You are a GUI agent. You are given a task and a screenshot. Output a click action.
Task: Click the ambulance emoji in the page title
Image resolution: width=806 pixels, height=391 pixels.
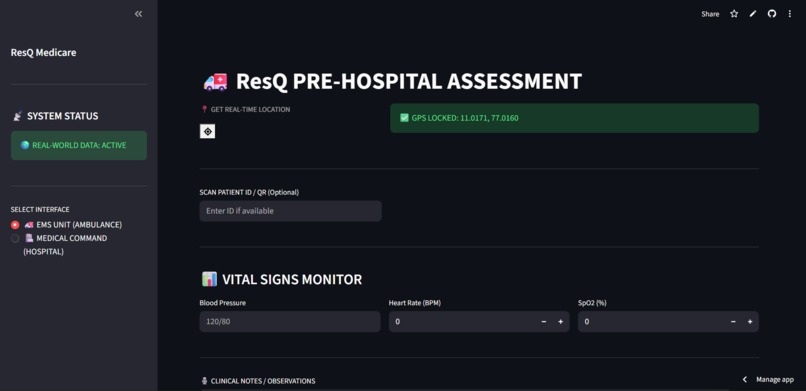click(x=215, y=82)
